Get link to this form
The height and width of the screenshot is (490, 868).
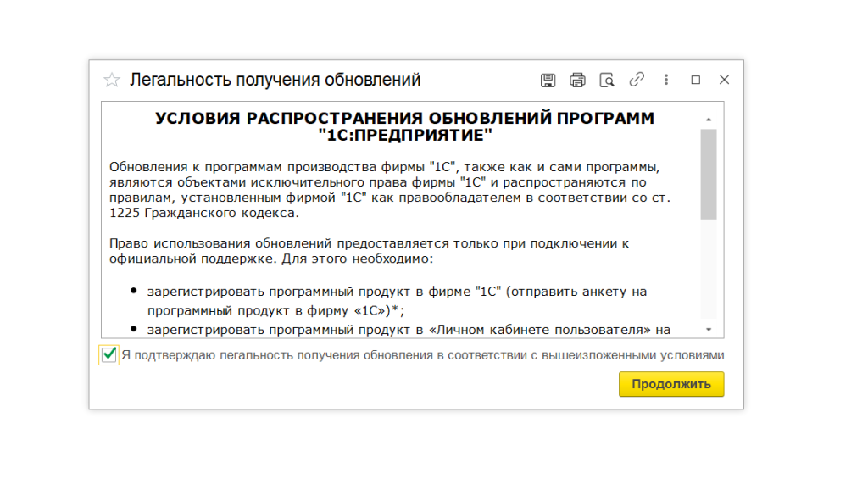(x=637, y=80)
